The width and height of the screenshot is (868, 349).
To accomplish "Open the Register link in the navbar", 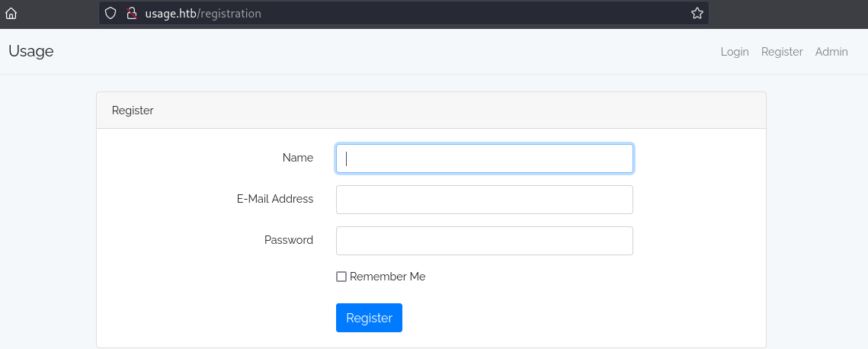I will (782, 52).
